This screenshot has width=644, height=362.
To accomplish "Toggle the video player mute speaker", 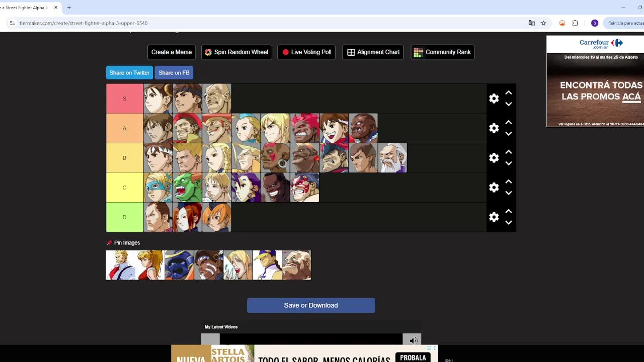I will [x=413, y=340].
